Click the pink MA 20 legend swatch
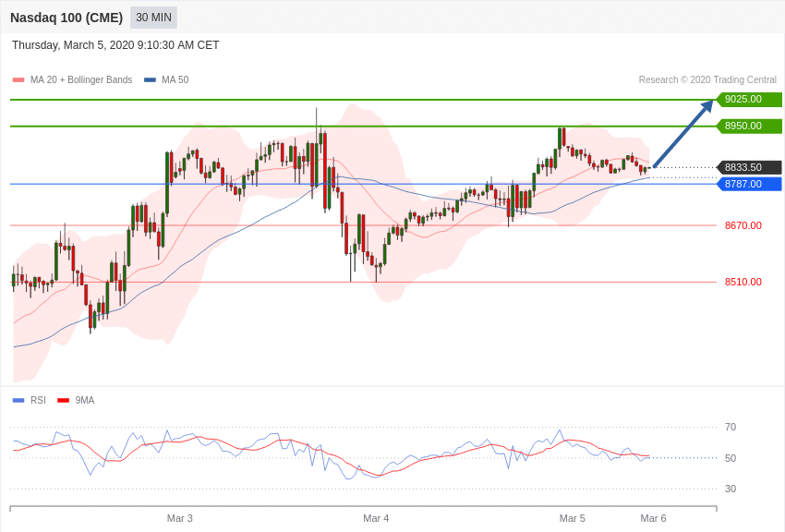The height and width of the screenshot is (532, 785). coord(18,80)
